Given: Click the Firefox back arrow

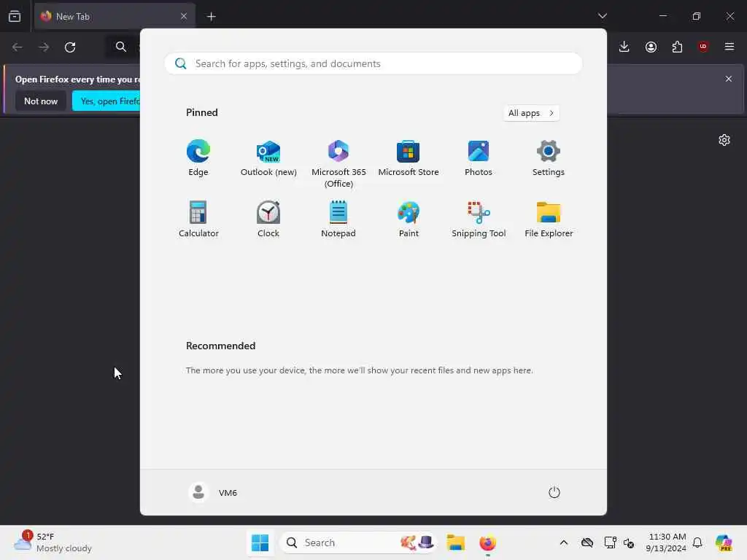Looking at the screenshot, I should click(18, 47).
